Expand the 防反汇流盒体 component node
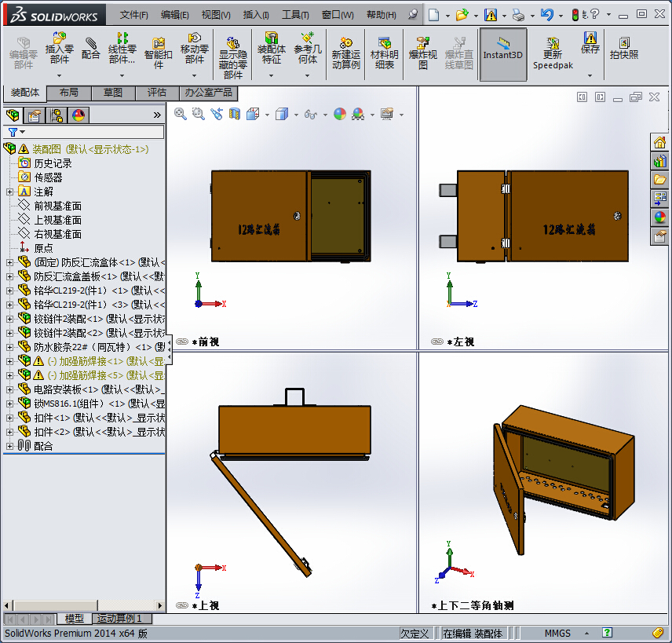672x643 pixels. [x=10, y=262]
